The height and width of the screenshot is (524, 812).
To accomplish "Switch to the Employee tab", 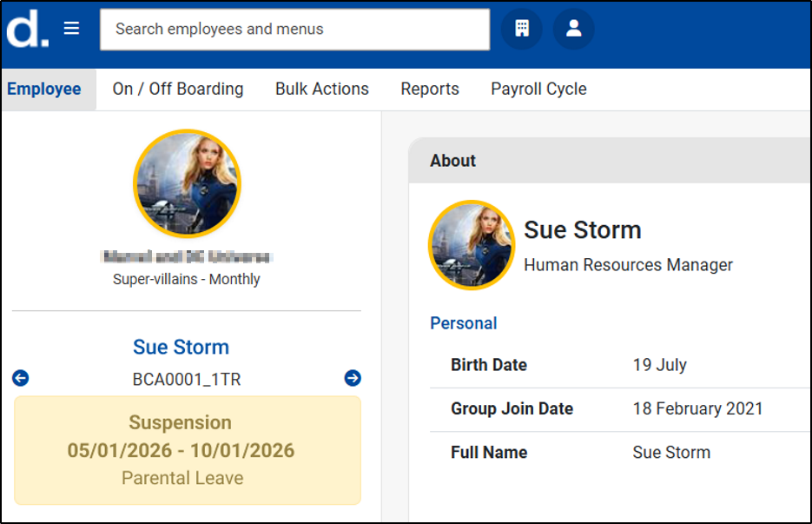I will [44, 89].
